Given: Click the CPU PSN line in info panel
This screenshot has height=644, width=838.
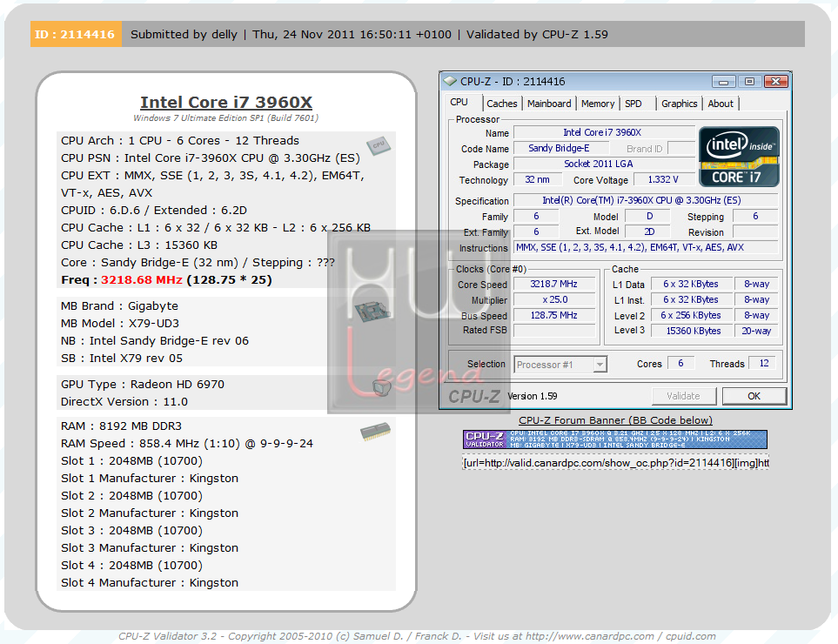Looking at the screenshot, I should coord(211,158).
